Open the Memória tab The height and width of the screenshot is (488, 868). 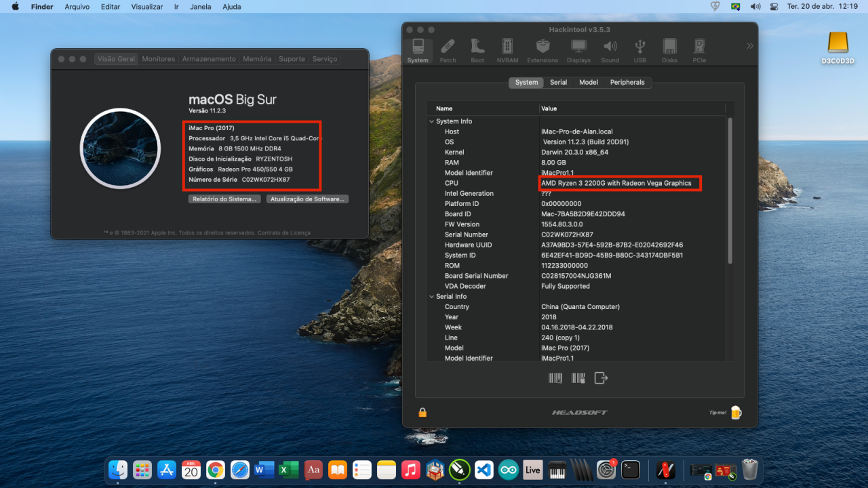[257, 59]
